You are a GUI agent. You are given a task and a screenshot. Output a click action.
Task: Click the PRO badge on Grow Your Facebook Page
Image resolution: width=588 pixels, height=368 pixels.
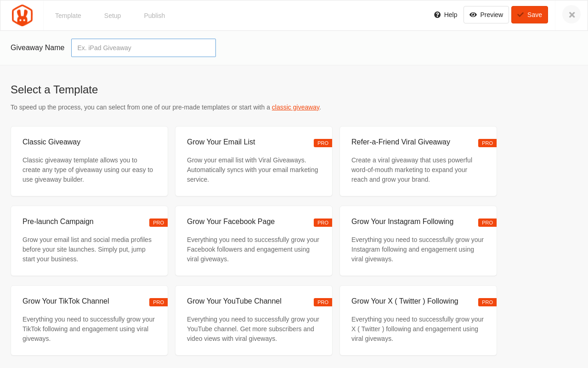tap(323, 223)
